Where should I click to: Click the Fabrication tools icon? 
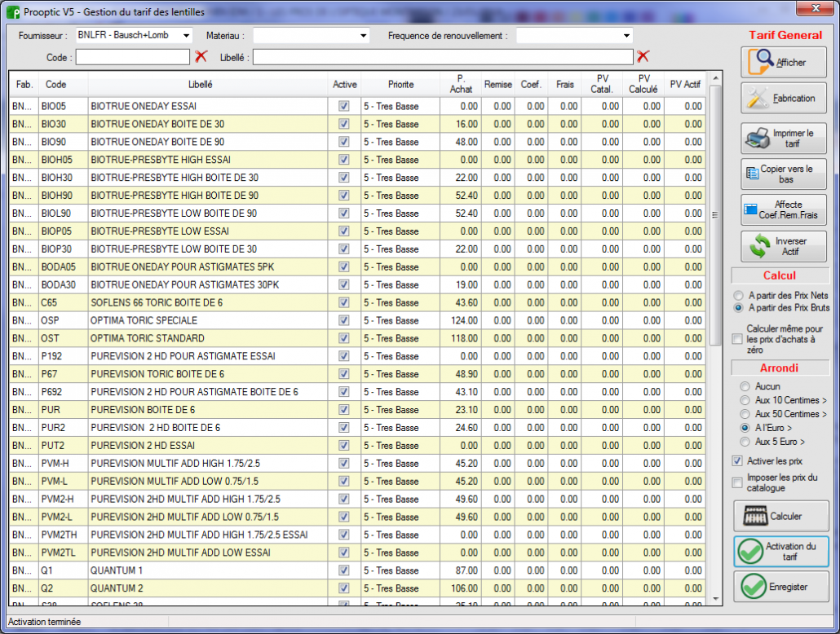(x=758, y=98)
